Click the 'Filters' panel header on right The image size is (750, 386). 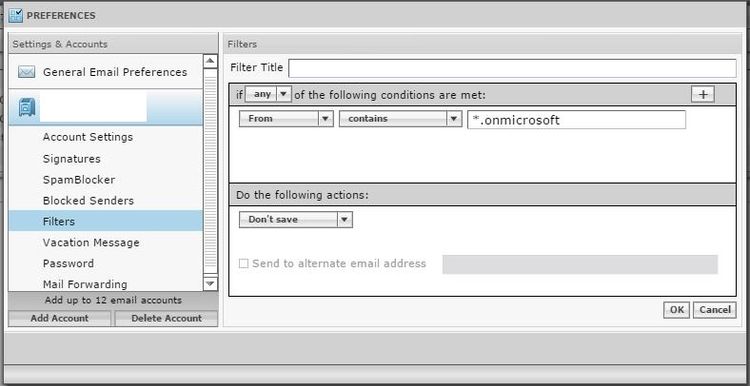pyautogui.click(x=482, y=44)
